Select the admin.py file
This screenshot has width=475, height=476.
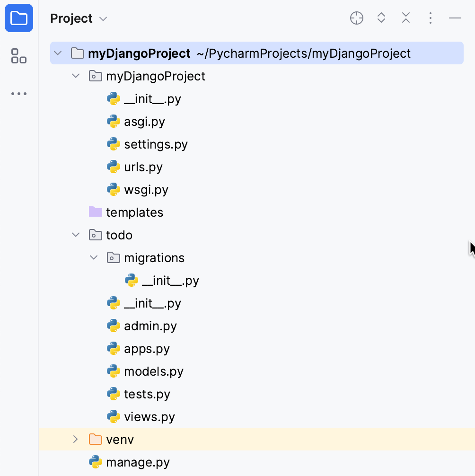[x=150, y=326]
